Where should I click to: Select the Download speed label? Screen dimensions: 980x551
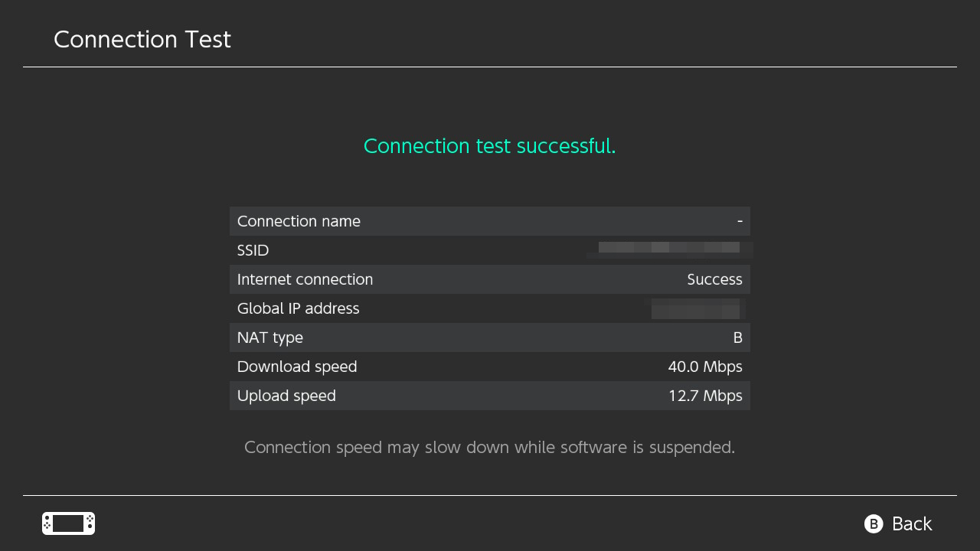click(x=297, y=367)
